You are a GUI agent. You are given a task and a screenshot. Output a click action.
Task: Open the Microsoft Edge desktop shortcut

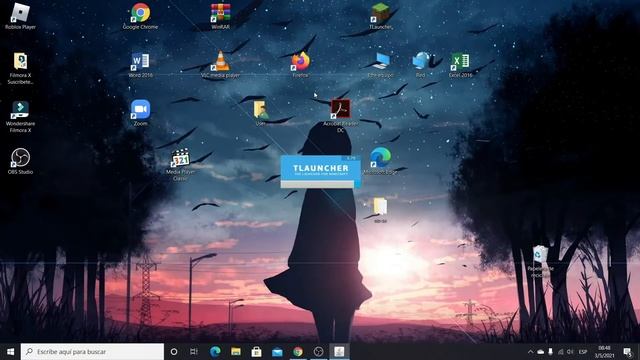pyautogui.click(x=380, y=162)
